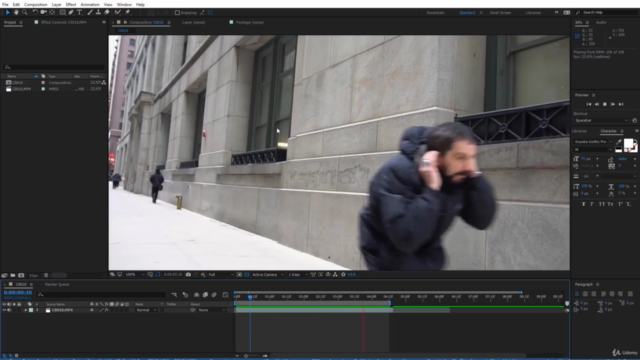The height and width of the screenshot is (360, 640).
Task: Click the composition mini-flowchart icon in timeline
Action: coord(174,294)
